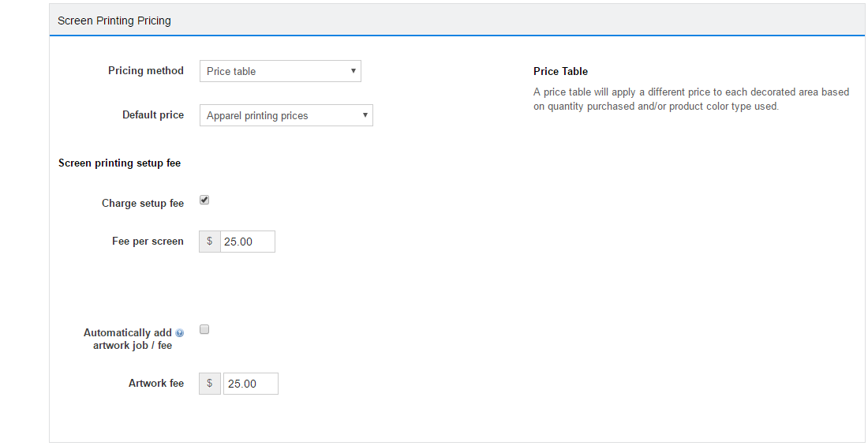Click the 'Fee per screen' label
Viewport: 868px width, 446px height.
coord(148,242)
